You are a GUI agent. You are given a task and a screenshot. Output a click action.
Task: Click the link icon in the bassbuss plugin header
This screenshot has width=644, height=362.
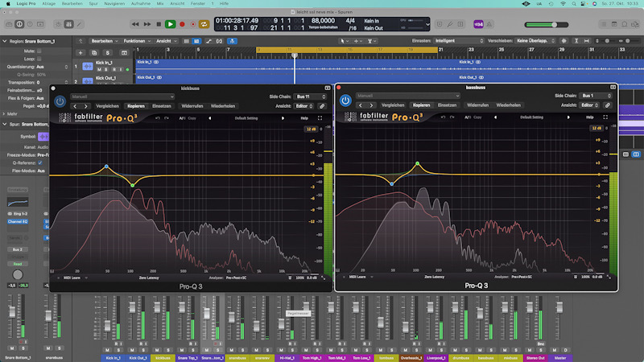tap(608, 105)
